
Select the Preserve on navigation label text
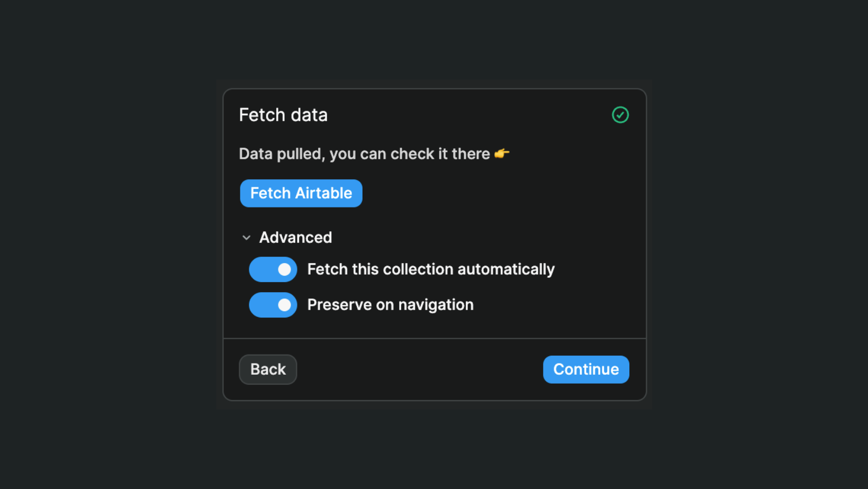coord(390,304)
